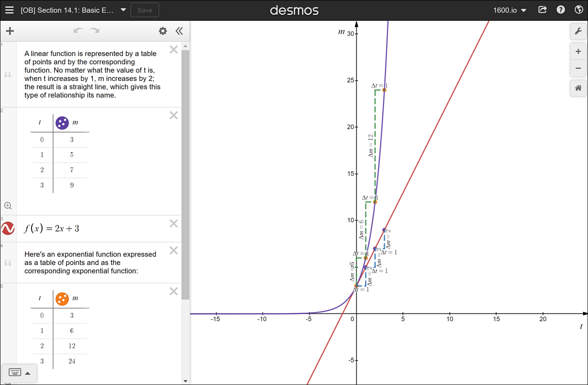This screenshot has height=385, width=588.
Task: Toggle the on-screen keyboard
Action: (x=14, y=373)
